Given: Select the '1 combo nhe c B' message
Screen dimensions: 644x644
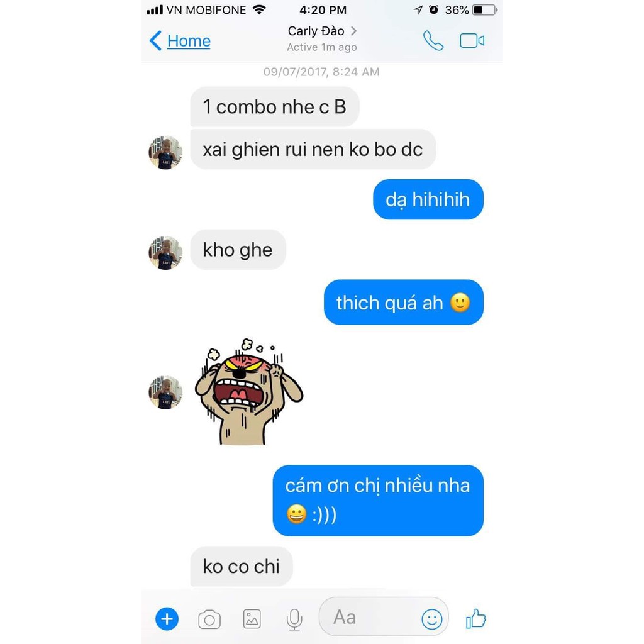Looking at the screenshot, I should tap(275, 107).
